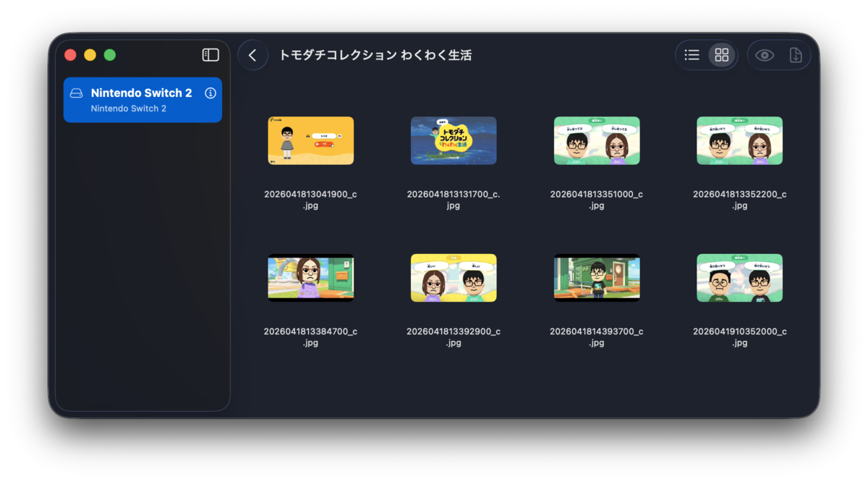Open the info icon for Nintendo Switch 2
This screenshot has width=868, height=482.
tap(210, 93)
